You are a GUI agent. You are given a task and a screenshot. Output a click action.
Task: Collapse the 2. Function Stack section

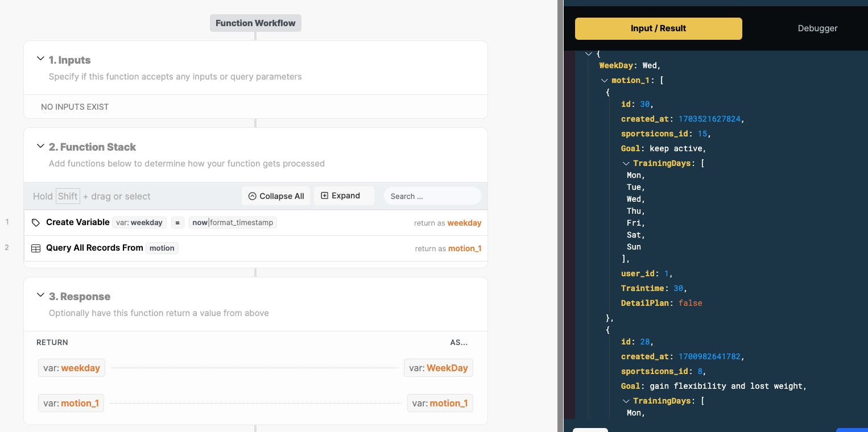pyautogui.click(x=40, y=146)
